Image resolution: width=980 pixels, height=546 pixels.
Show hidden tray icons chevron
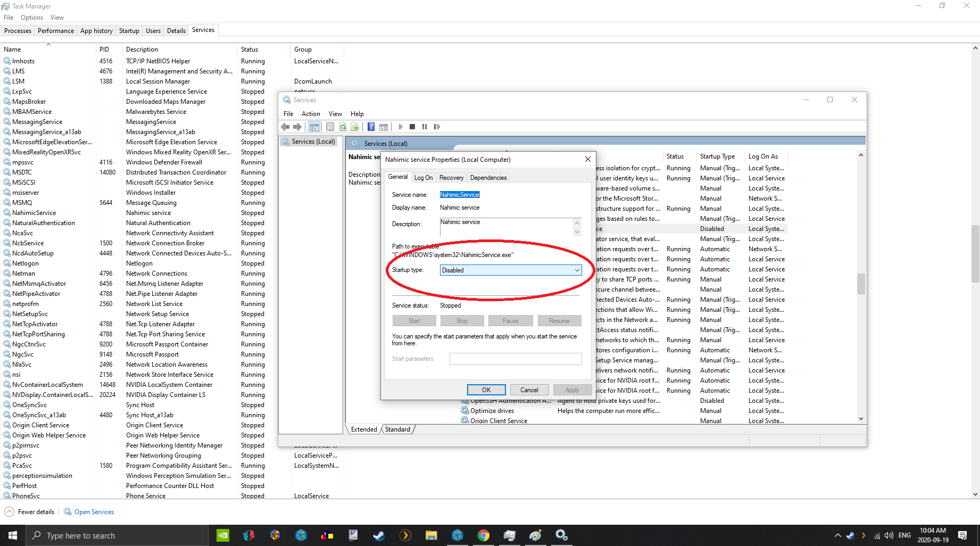click(x=837, y=535)
